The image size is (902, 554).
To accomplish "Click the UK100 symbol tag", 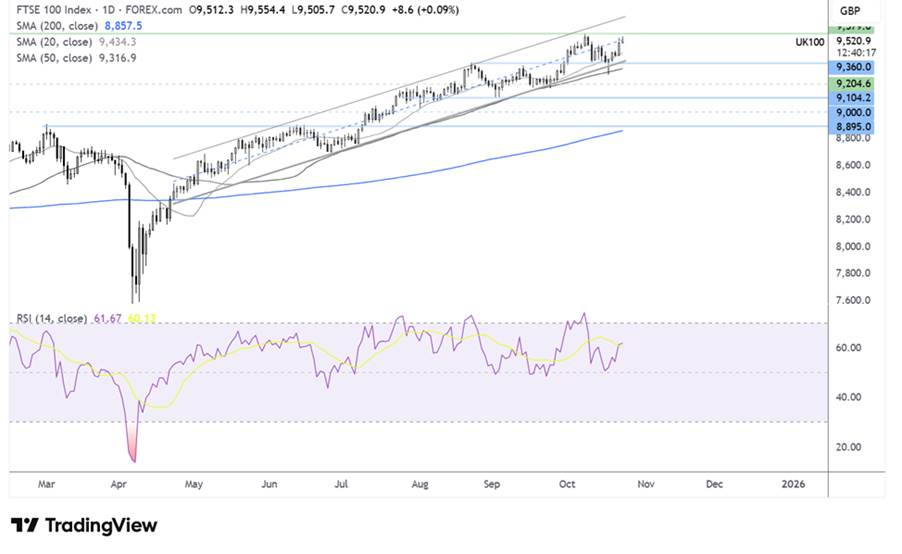I will coord(809,42).
